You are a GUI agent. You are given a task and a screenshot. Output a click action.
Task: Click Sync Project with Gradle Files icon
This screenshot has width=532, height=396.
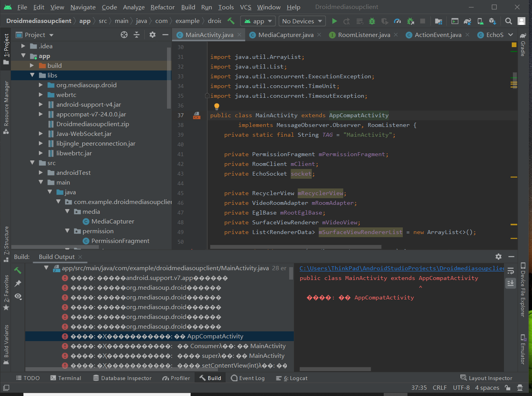pos(467,21)
